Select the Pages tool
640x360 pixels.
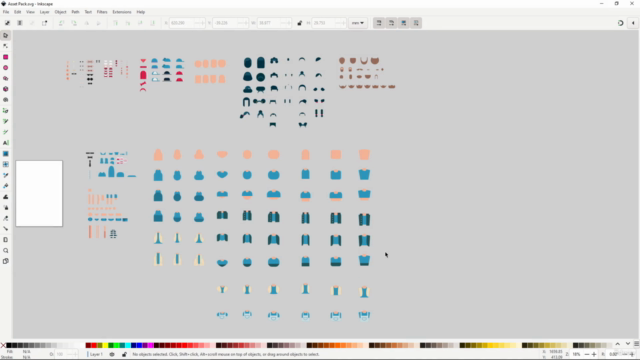click(6, 261)
